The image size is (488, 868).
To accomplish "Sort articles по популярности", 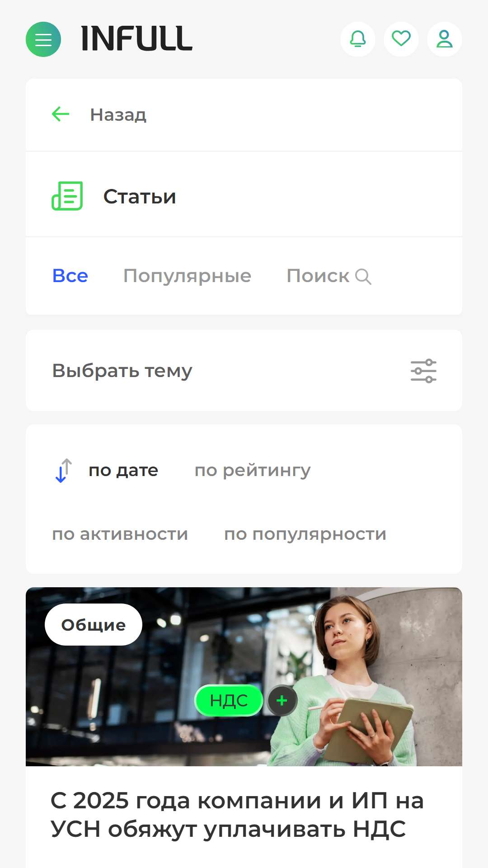I will tap(305, 534).
